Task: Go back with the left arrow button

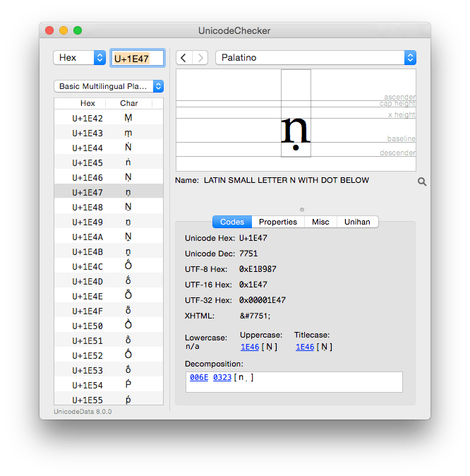Action: [x=183, y=58]
